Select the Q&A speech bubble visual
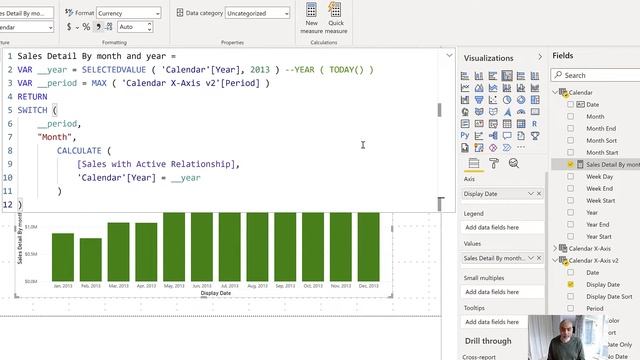640x360 pixels. [507, 136]
